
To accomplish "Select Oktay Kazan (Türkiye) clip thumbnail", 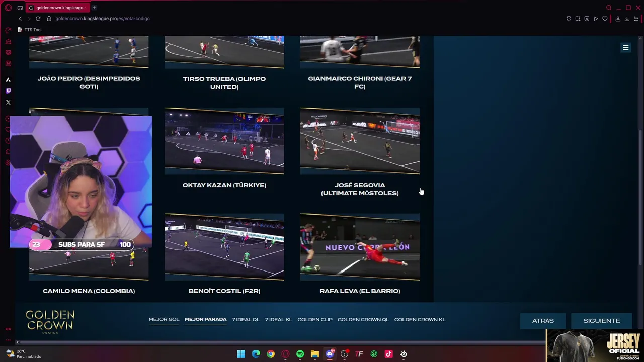I will 224,141.
